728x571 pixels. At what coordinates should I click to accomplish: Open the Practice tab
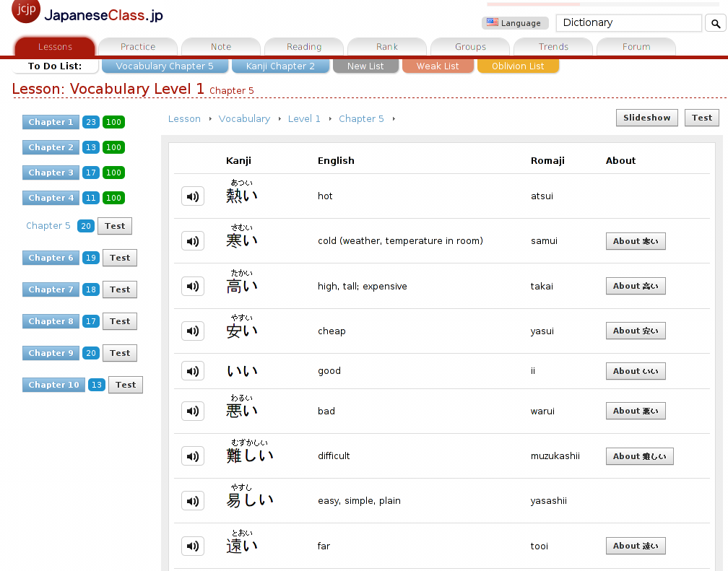tap(138, 47)
